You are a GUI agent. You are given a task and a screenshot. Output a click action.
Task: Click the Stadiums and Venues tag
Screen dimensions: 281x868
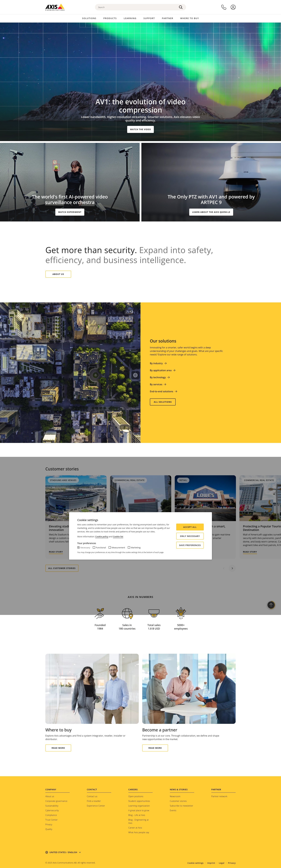(x=63, y=480)
